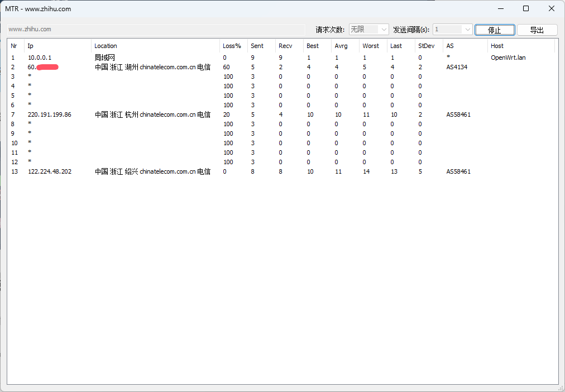This screenshot has height=392, width=565.
Task: Sort by the Loss% column header
Action: (232, 46)
